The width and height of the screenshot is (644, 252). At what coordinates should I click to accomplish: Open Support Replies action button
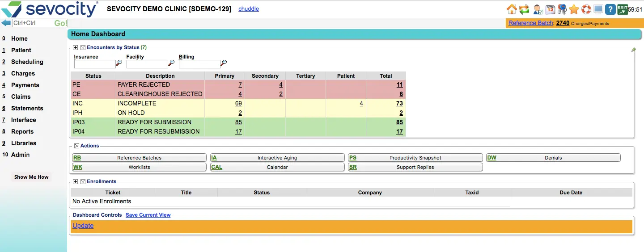click(x=415, y=167)
